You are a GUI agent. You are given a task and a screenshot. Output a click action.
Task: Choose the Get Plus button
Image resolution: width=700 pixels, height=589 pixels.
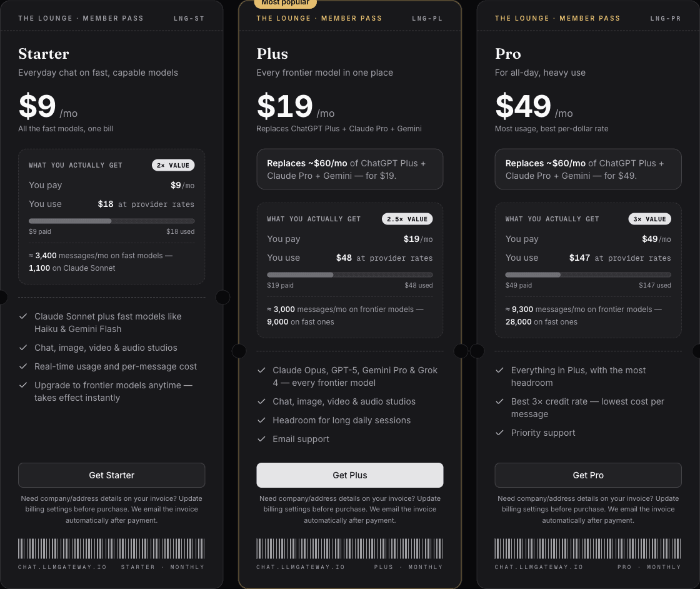[349, 475]
